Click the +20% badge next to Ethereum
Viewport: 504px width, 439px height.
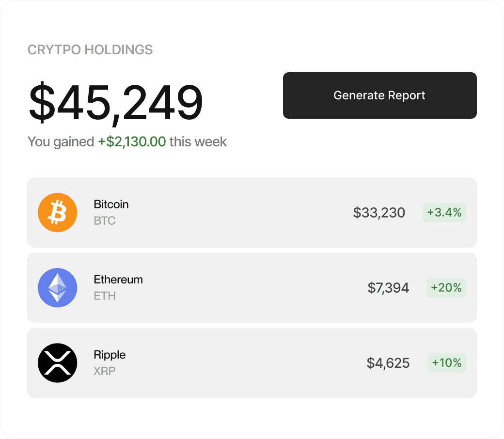[446, 287]
